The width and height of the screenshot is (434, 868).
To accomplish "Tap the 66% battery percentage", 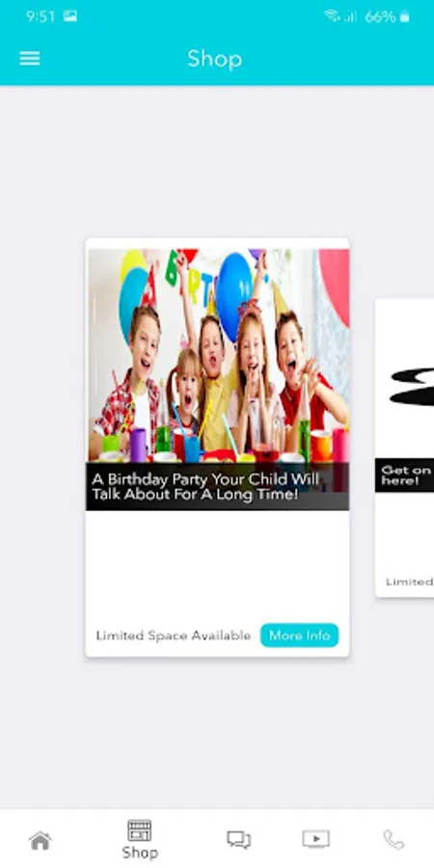I will [380, 16].
